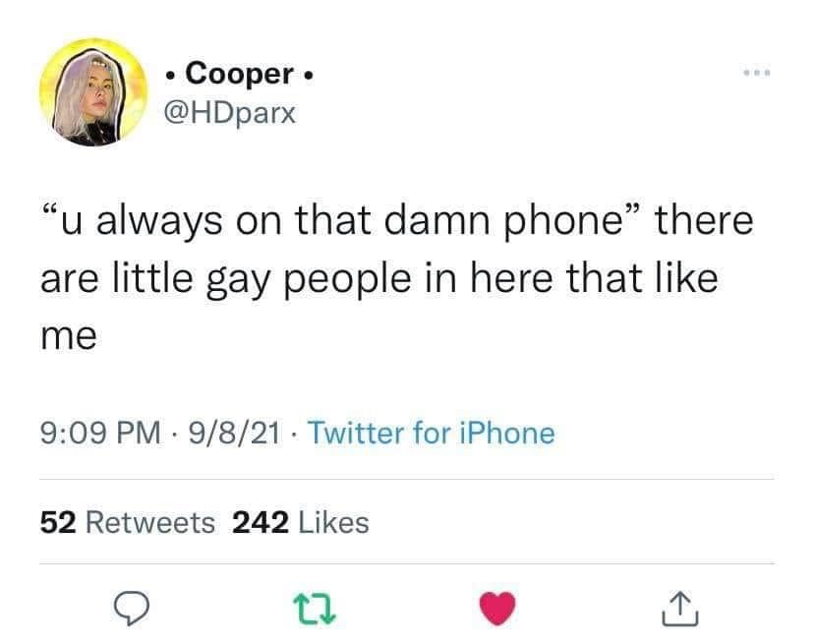The image size is (814, 644).
Task: Click the 9:09 PM timestamp
Action: [x=100, y=434]
